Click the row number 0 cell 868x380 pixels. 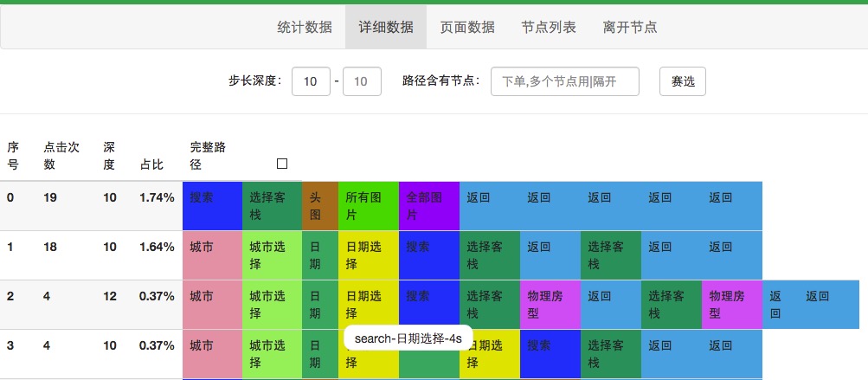coord(10,197)
